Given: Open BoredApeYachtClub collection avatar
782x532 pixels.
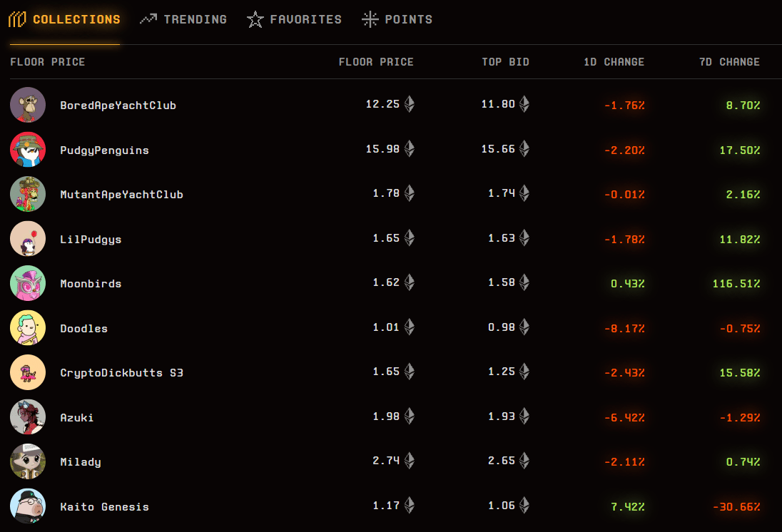Looking at the screenshot, I should (28, 105).
